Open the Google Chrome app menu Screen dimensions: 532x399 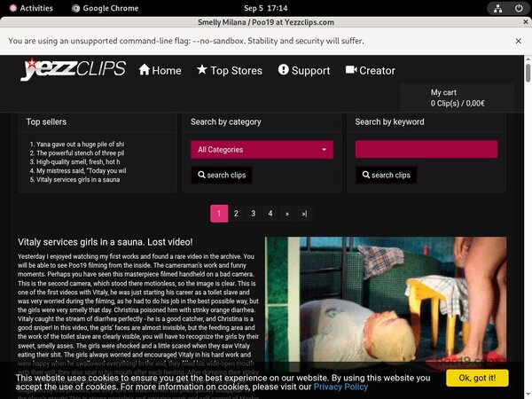click(110, 8)
